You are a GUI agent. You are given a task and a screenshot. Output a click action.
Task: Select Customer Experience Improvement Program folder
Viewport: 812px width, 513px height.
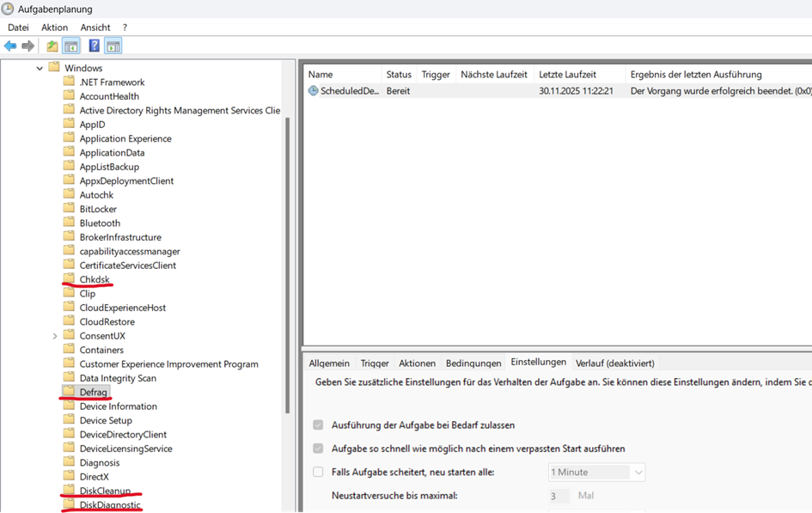168,364
